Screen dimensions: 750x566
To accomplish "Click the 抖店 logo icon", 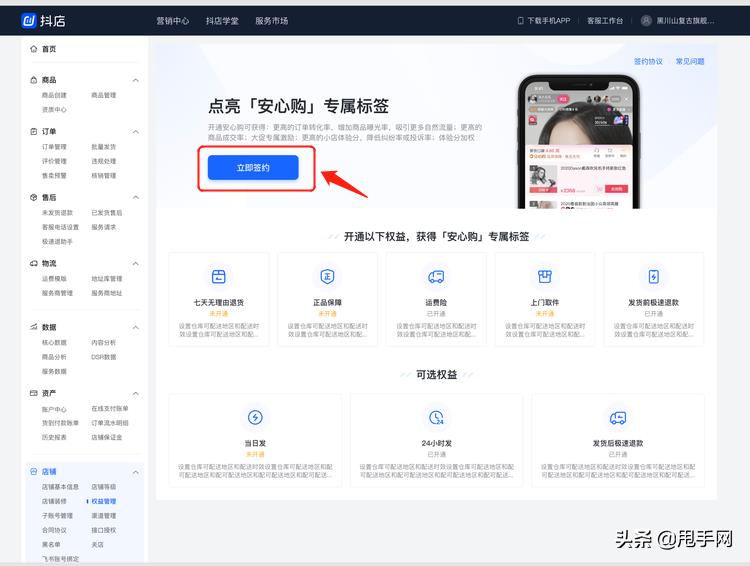I will click(x=29, y=21).
